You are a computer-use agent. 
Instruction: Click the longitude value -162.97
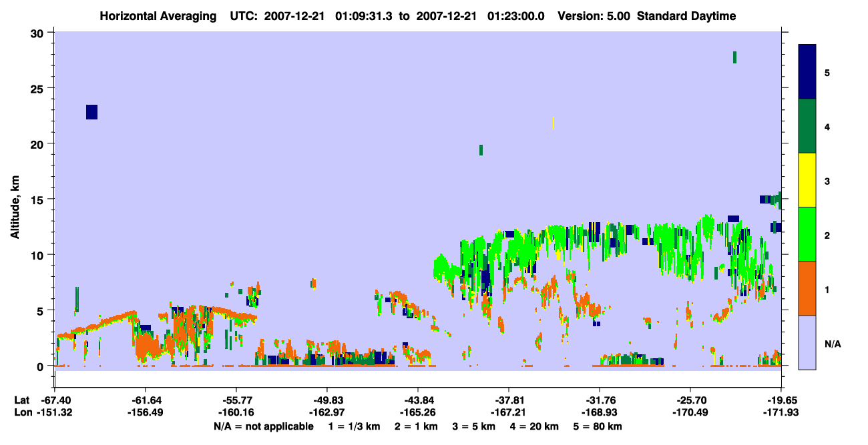coord(327,412)
